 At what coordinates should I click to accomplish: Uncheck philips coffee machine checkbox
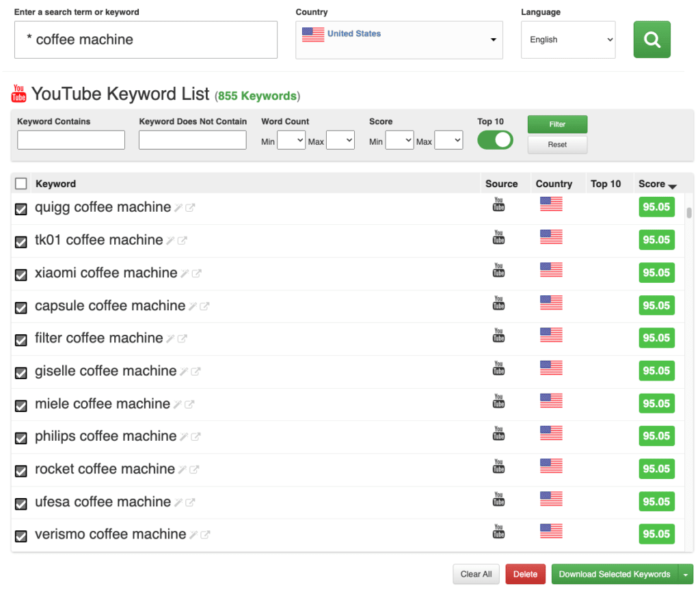coord(21,439)
